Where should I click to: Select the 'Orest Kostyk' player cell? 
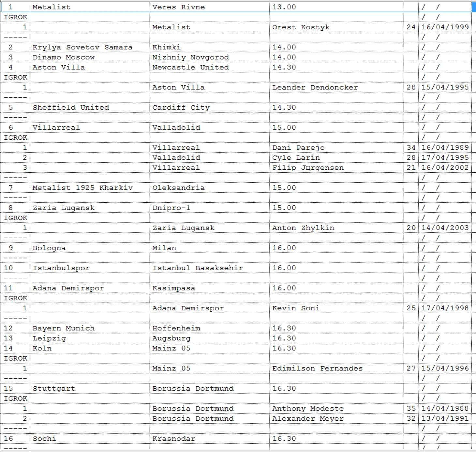pos(336,27)
